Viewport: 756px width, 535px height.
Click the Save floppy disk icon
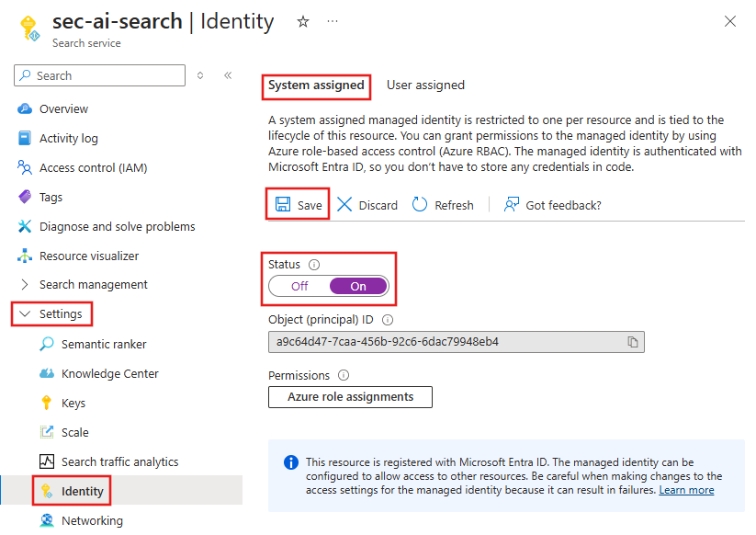coord(283,205)
